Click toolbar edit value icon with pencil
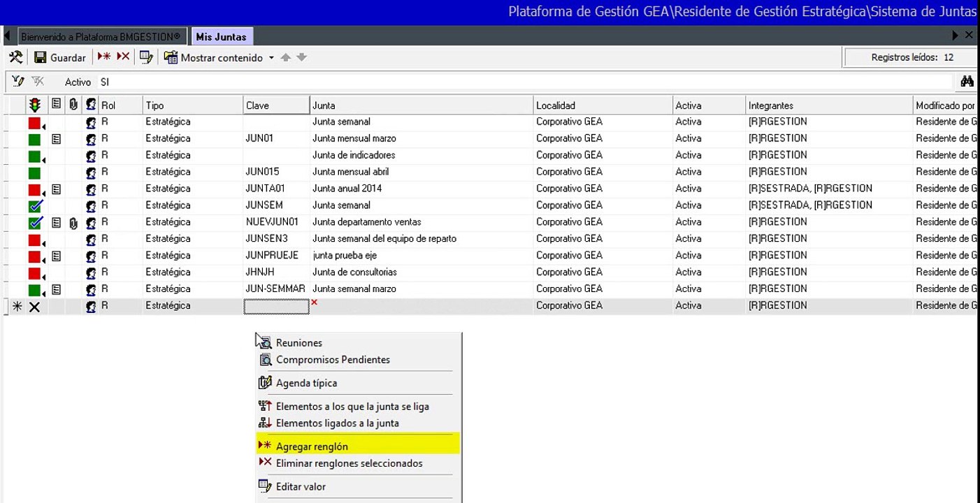The width and height of the screenshot is (980, 503). click(146, 57)
